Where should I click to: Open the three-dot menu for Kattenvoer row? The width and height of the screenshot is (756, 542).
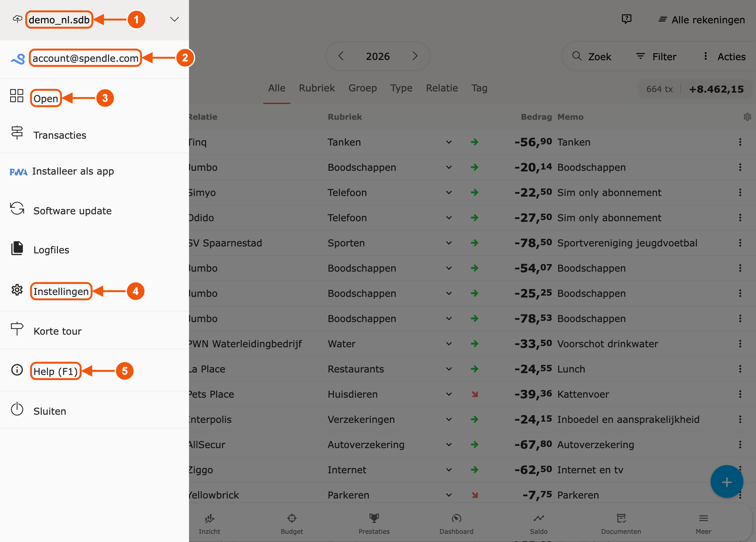[x=740, y=394]
